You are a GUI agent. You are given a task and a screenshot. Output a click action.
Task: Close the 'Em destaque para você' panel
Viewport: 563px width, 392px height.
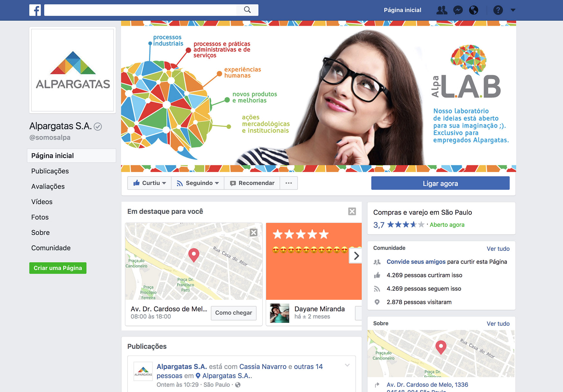pyautogui.click(x=352, y=211)
